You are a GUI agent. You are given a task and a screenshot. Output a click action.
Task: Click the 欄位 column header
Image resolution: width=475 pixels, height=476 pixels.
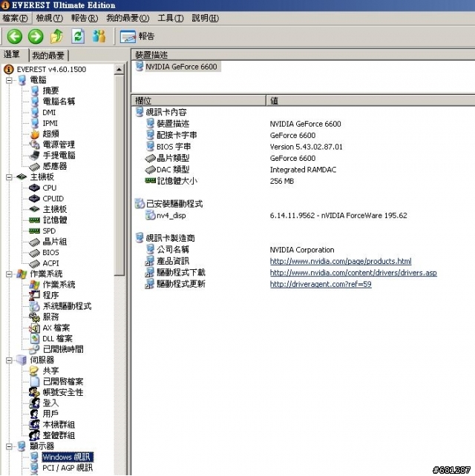coord(199,101)
